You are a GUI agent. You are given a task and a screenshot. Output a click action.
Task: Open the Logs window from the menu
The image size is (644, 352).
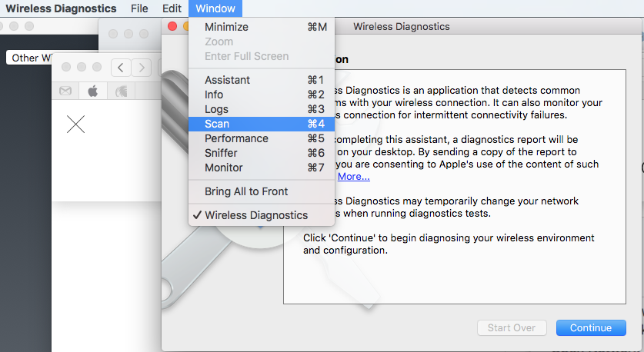click(216, 109)
